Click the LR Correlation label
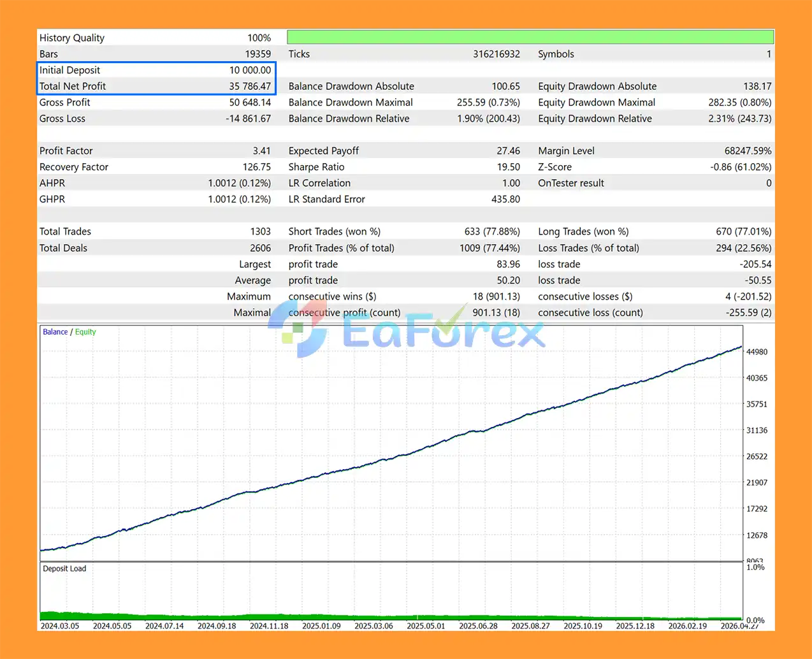 click(320, 183)
